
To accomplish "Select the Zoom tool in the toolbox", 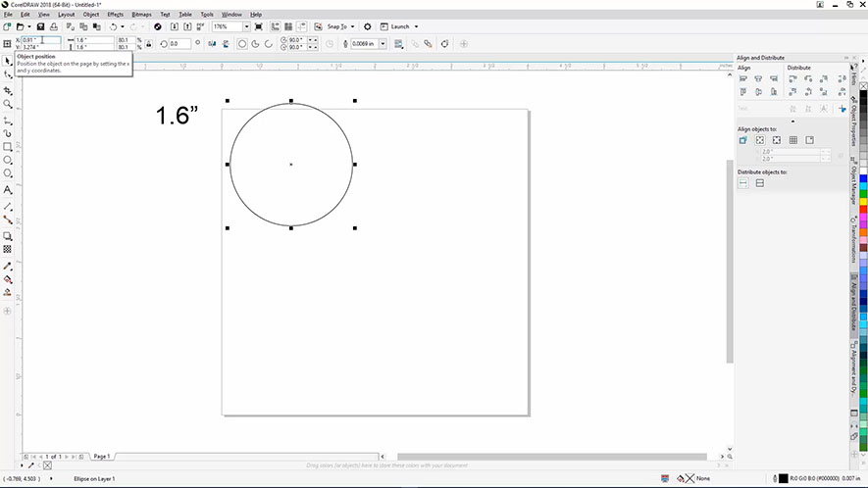I will click(x=8, y=104).
